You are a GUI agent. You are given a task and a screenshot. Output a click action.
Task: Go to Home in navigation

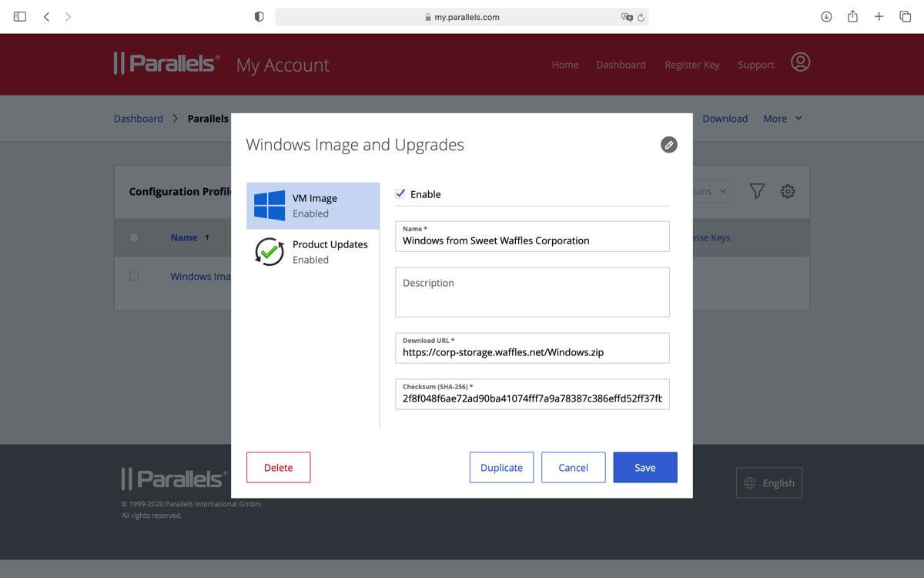click(565, 65)
